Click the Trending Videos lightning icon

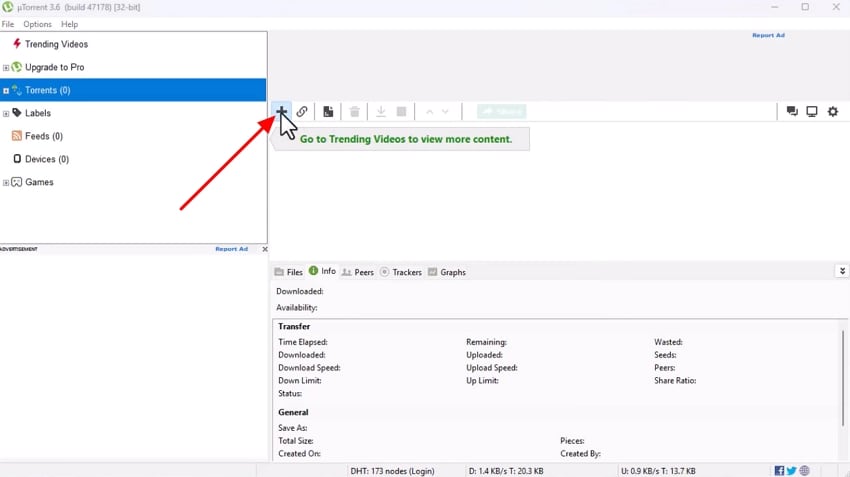pyautogui.click(x=17, y=43)
